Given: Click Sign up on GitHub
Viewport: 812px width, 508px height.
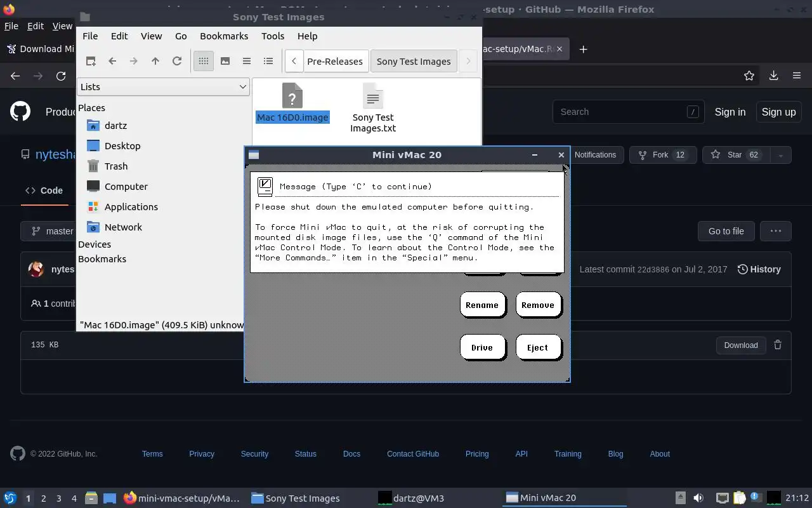Looking at the screenshot, I should coord(778,112).
